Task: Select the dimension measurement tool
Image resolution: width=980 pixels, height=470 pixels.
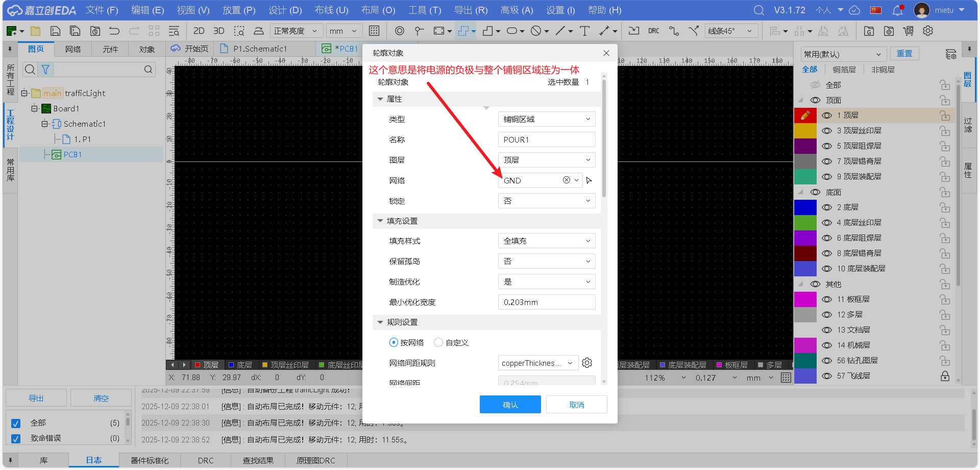Action: pyautogui.click(x=605, y=31)
